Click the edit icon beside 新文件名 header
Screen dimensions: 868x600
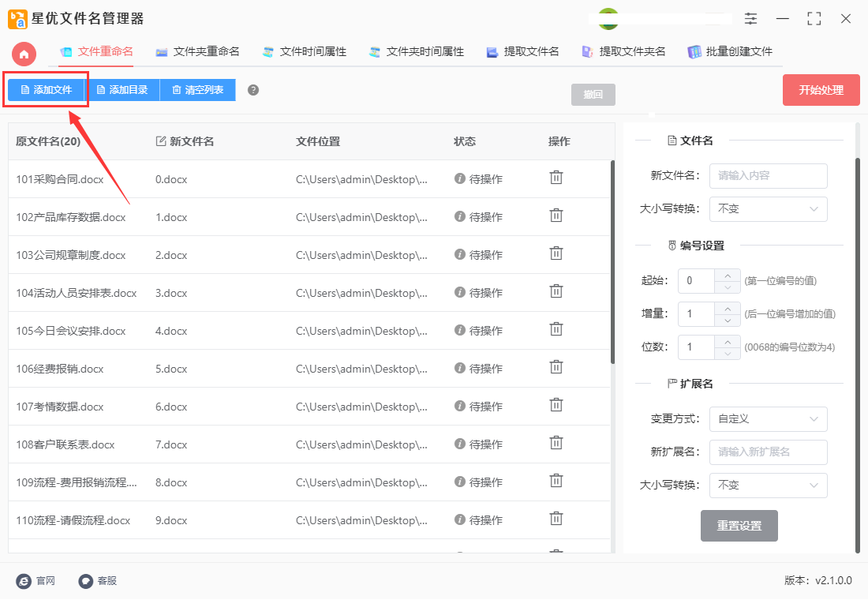[161, 141]
